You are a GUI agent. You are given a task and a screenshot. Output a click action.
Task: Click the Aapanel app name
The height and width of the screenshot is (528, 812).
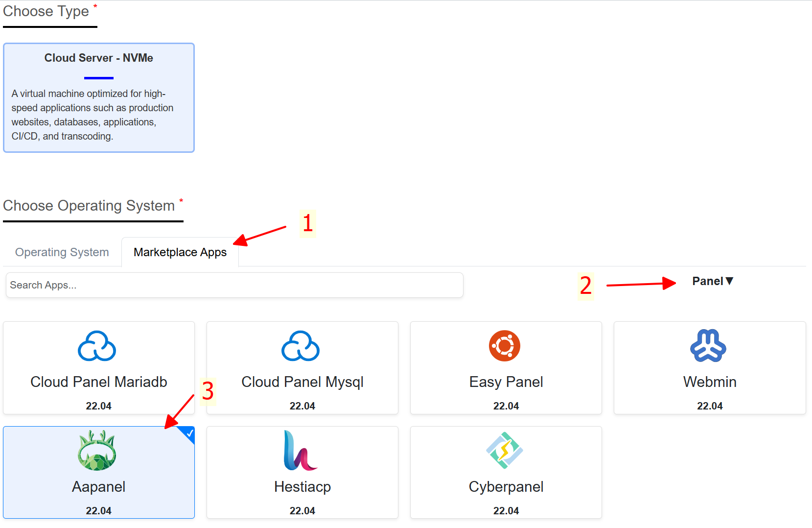99,487
